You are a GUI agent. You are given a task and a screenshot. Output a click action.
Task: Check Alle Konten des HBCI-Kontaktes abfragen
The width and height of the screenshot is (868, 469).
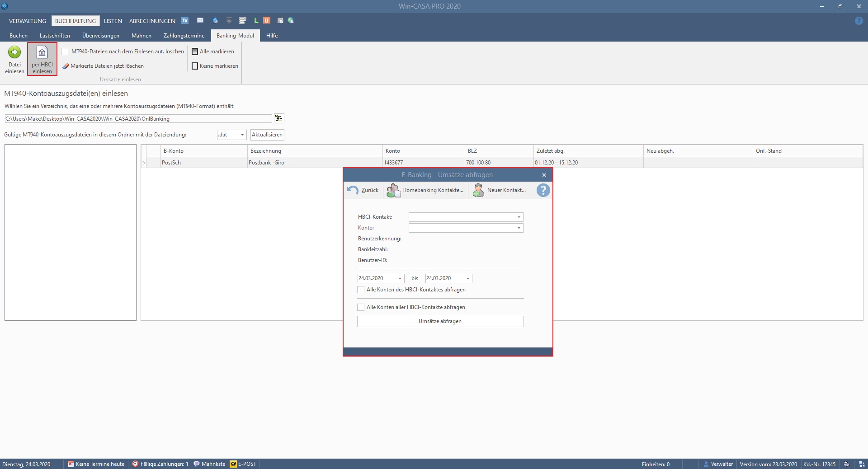361,290
